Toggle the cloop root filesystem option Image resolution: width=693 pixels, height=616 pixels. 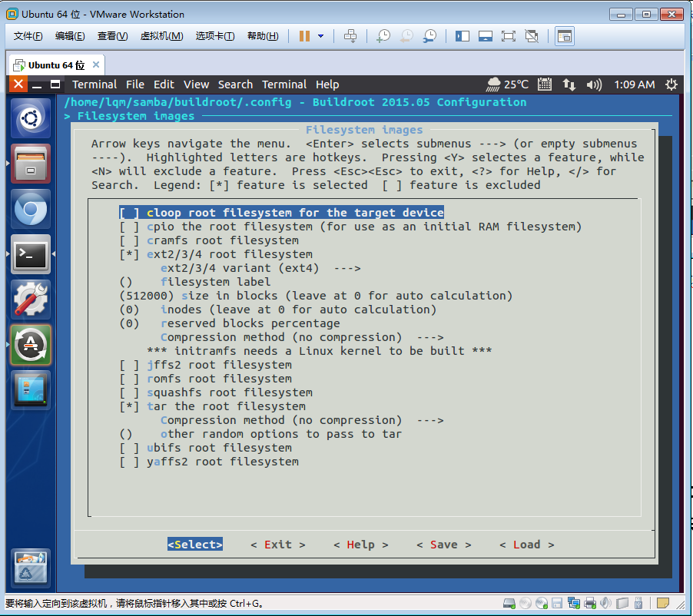281,213
